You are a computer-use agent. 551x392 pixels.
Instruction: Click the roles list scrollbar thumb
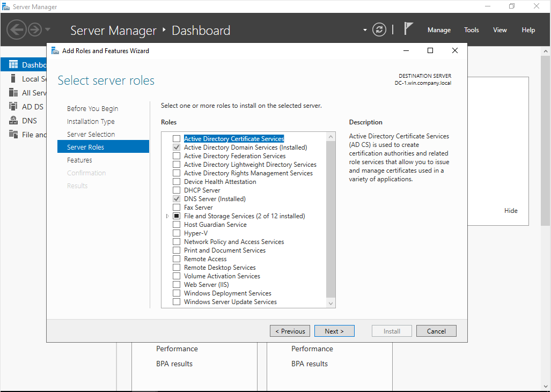(x=330, y=219)
